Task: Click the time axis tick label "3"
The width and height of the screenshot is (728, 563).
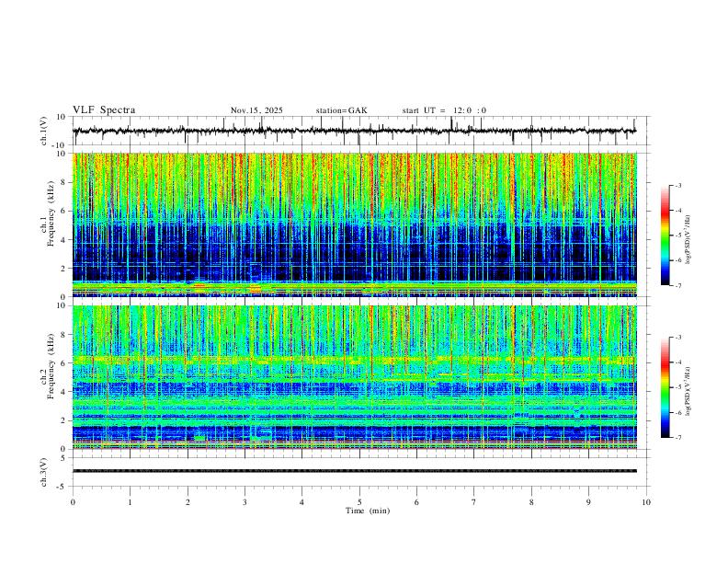Action: [245, 502]
